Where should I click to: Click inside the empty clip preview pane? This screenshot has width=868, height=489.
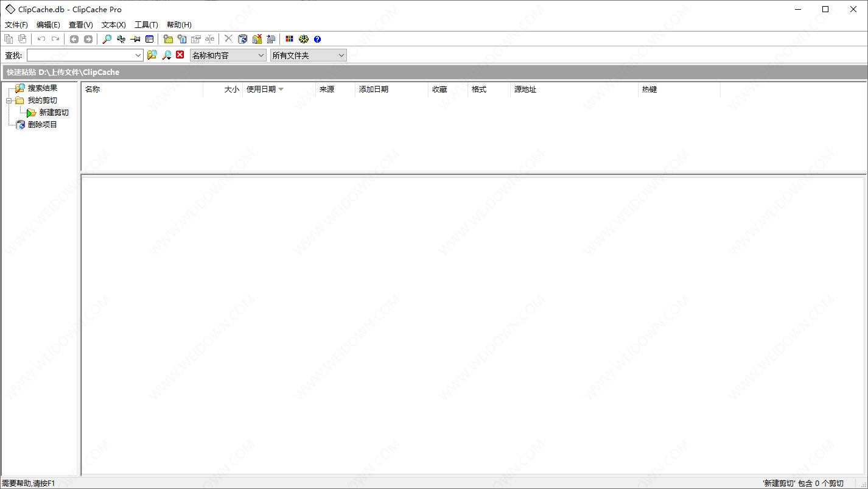(472, 325)
